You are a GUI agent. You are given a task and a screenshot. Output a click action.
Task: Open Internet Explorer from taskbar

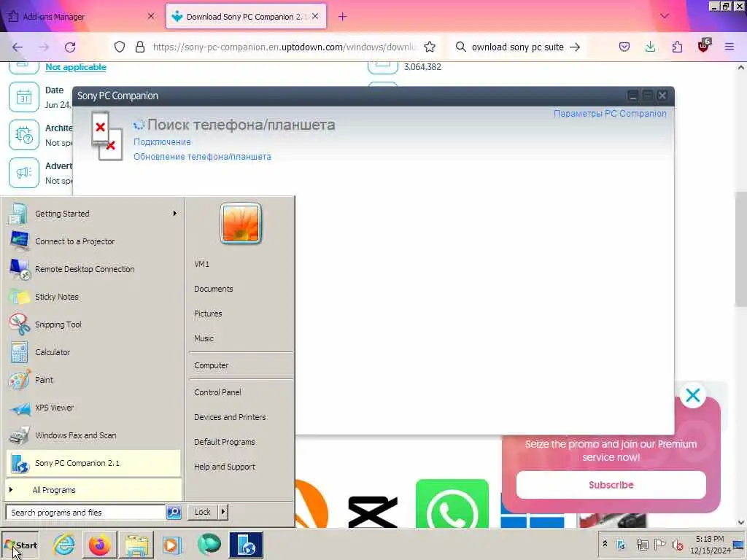64,545
